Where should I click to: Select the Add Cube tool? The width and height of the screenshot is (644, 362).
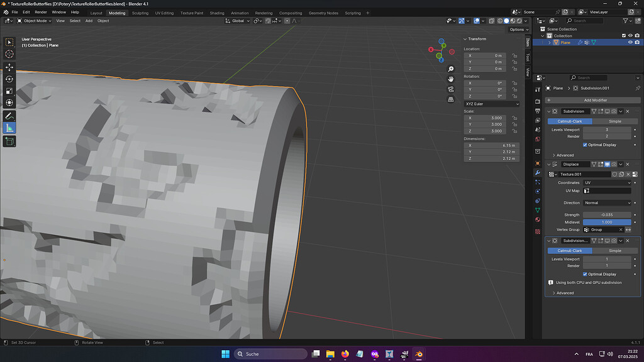click(x=9, y=141)
